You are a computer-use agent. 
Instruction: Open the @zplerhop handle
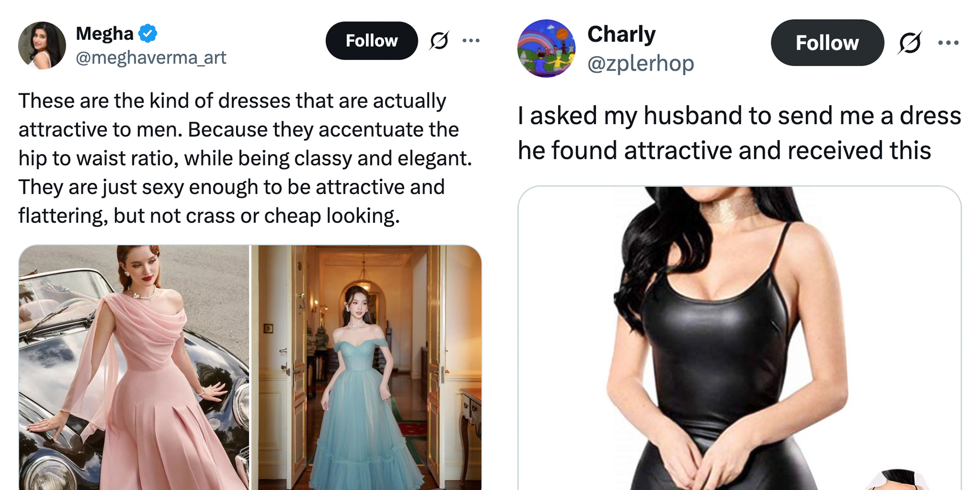[x=642, y=63]
